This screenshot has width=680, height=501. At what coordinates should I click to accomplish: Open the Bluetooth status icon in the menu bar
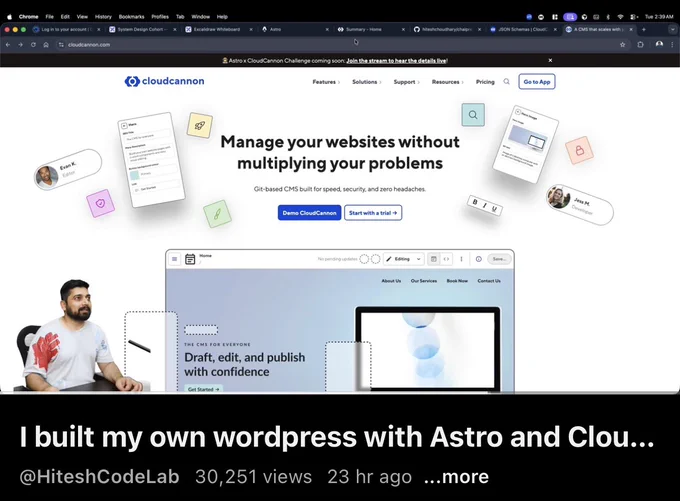pyautogui.click(x=608, y=17)
